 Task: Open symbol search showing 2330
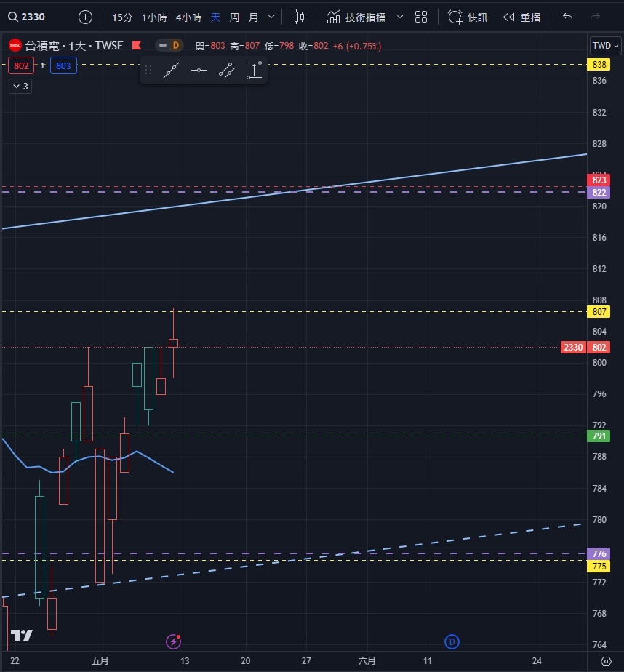pos(27,17)
